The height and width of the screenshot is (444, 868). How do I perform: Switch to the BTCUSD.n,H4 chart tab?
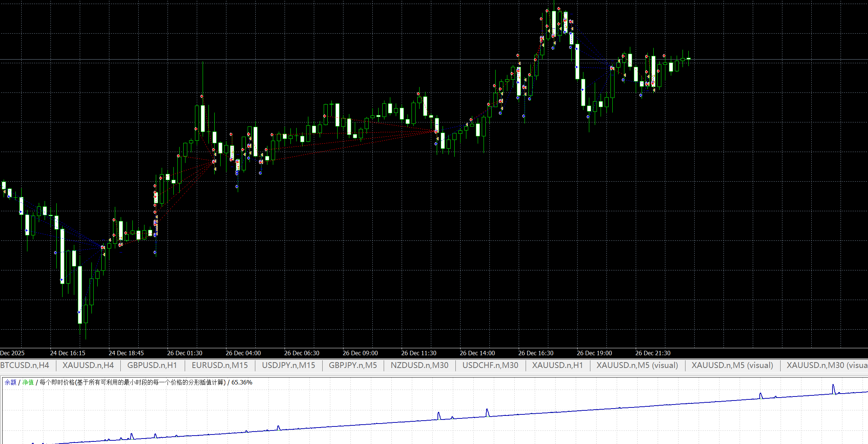click(24, 365)
